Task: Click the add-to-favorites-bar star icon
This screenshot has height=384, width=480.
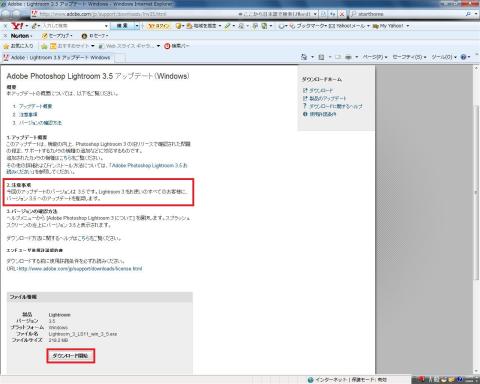Action: pyautogui.click(x=44, y=46)
